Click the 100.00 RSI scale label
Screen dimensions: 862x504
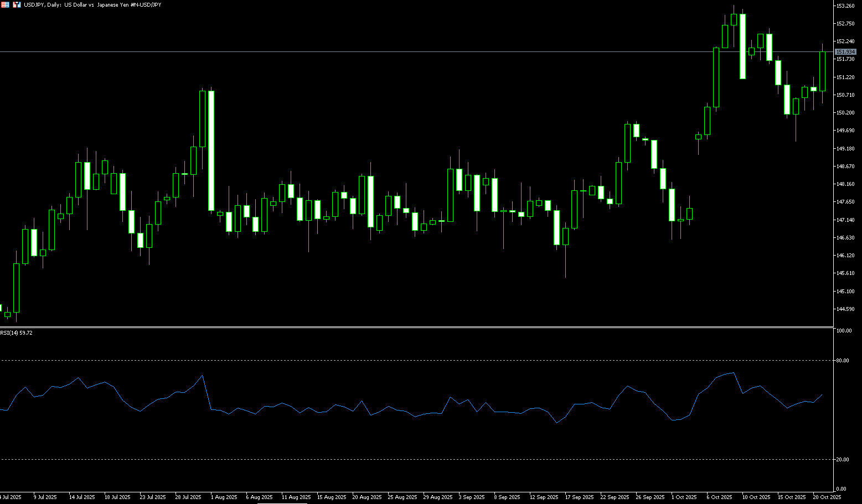tap(843, 331)
